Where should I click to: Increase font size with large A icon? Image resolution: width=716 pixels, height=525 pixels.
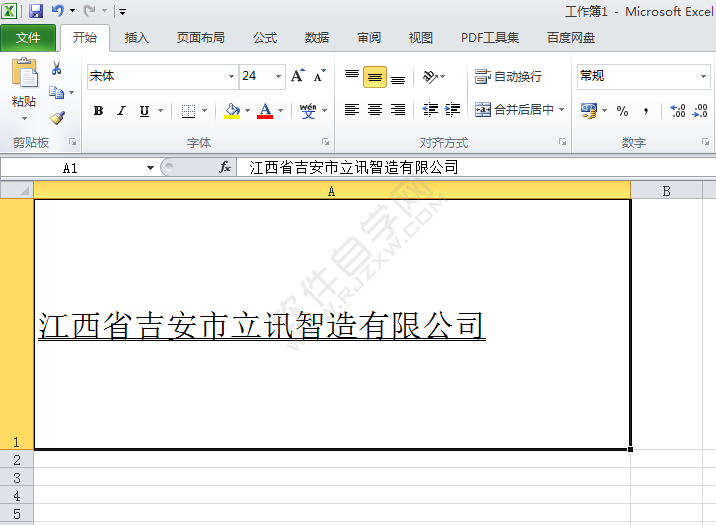[x=298, y=76]
